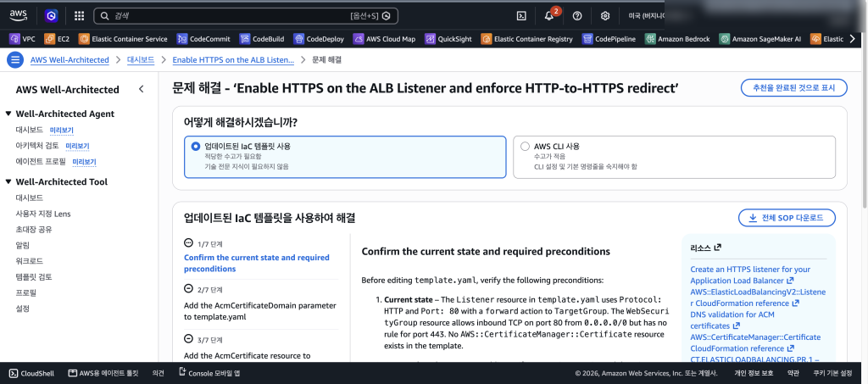The height and width of the screenshot is (384, 868).
Task: Open Amazon Bedrock shortcut
Action: pos(677,39)
